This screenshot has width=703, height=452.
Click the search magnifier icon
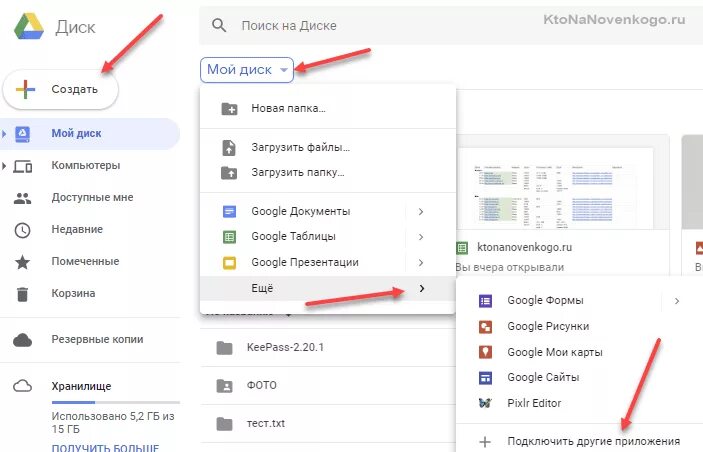coord(219,26)
